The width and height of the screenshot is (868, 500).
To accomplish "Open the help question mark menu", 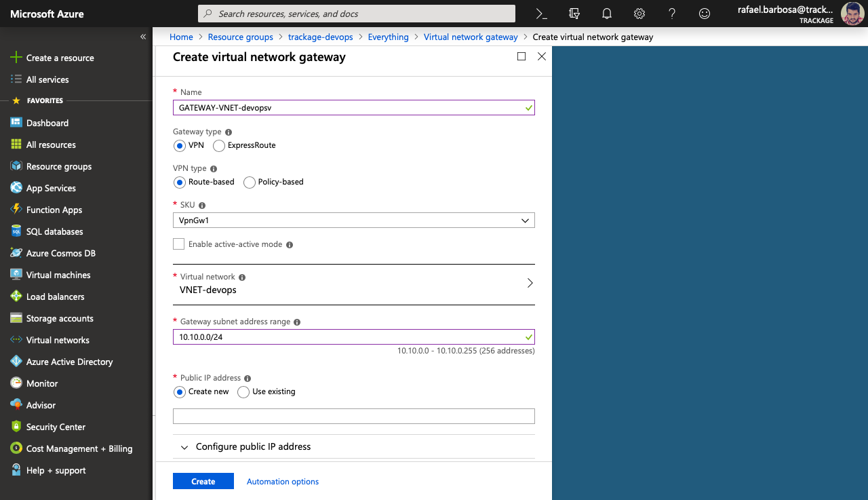I will click(672, 14).
